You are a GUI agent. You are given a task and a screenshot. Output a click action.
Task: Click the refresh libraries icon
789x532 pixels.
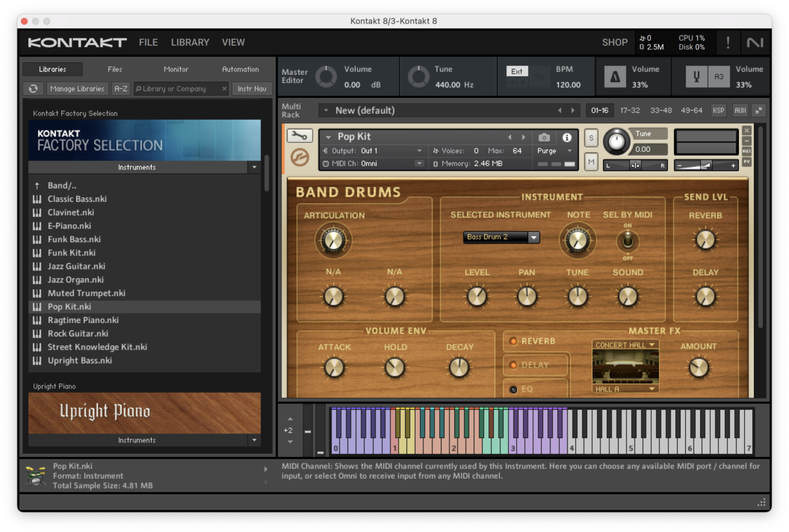click(x=33, y=89)
